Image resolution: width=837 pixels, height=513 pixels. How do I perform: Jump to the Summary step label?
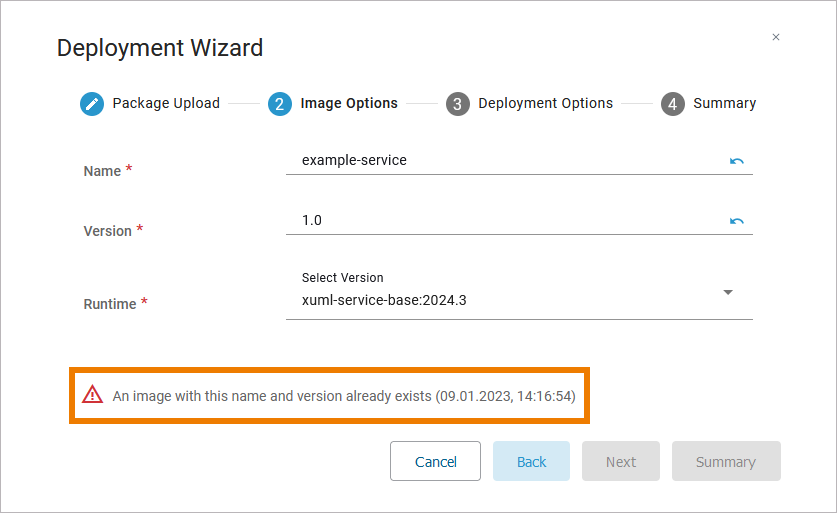click(x=724, y=103)
